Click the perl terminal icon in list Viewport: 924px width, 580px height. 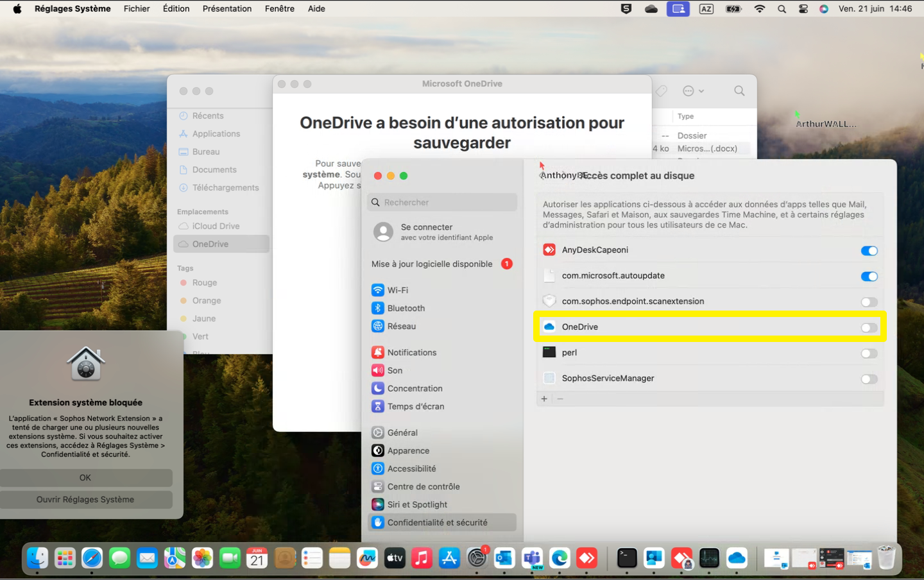click(x=549, y=352)
